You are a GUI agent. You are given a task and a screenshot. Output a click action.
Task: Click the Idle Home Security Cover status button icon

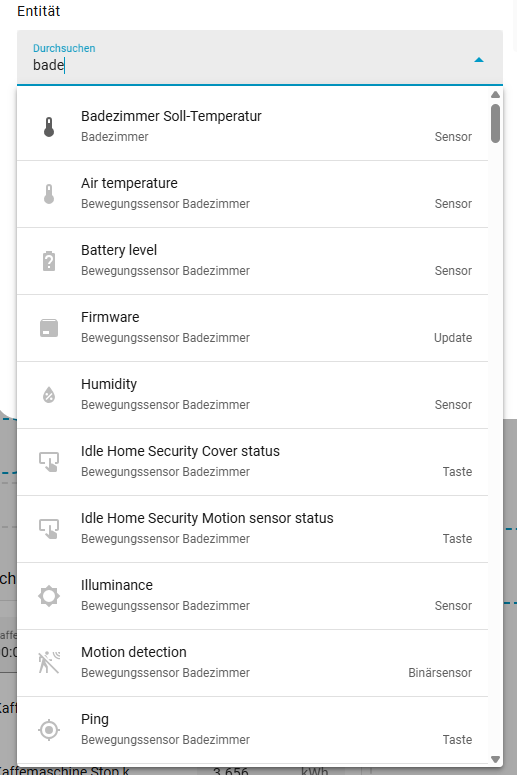[x=49, y=462]
